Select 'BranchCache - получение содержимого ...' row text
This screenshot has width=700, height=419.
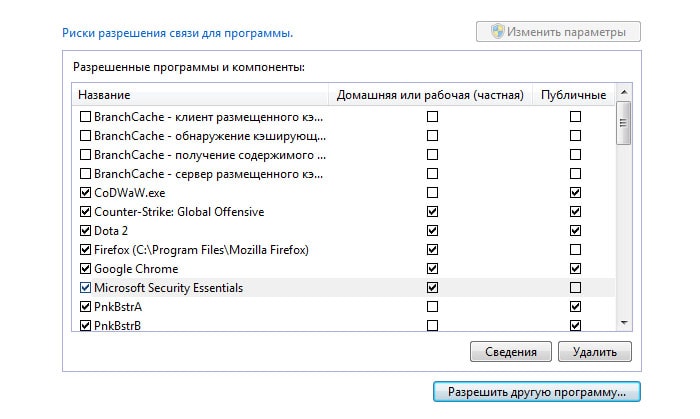(x=210, y=155)
